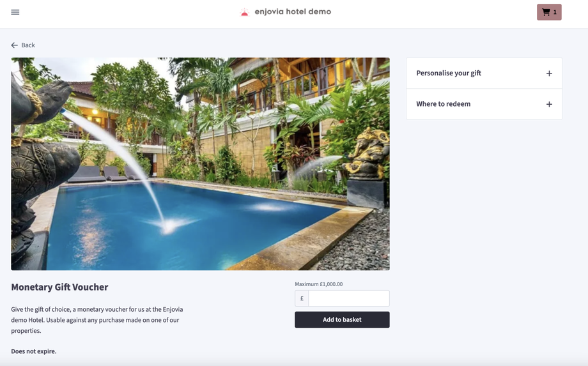Click the cart item count badge number
This screenshot has height=366, width=588.
point(555,12)
